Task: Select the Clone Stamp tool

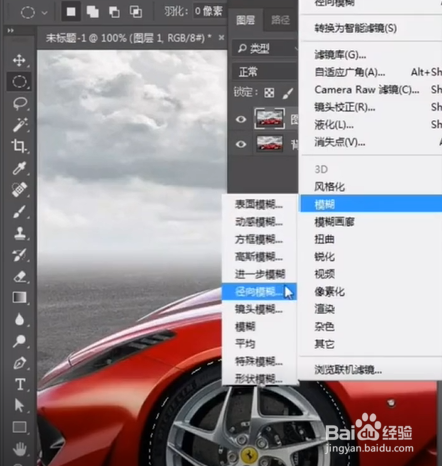Action: [20, 233]
